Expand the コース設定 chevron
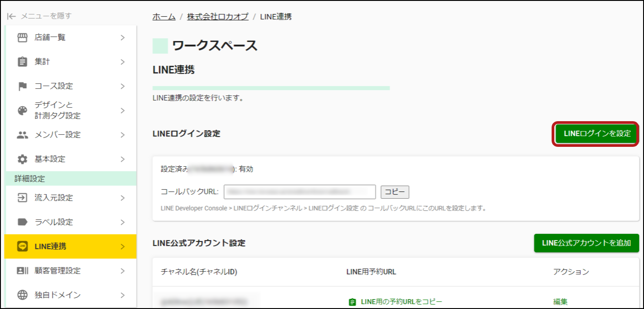644x309 pixels. pyautogui.click(x=123, y=86)
